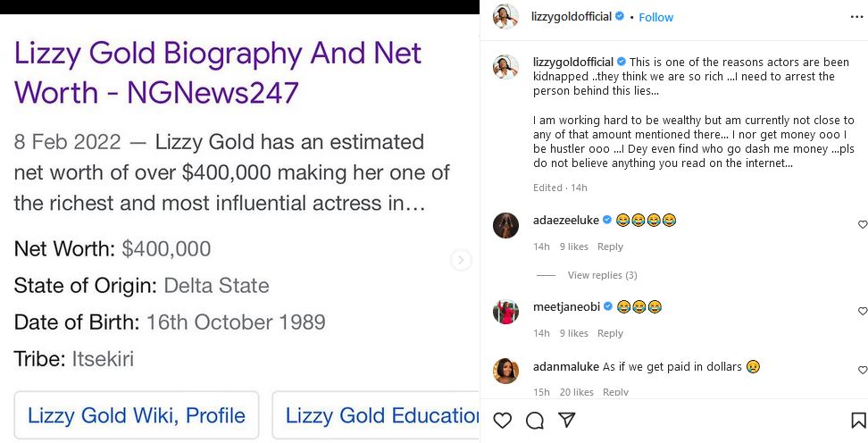The image size is (868, 443).
Task: Like adaezeeluke's comment
Action: pos(862,225)
